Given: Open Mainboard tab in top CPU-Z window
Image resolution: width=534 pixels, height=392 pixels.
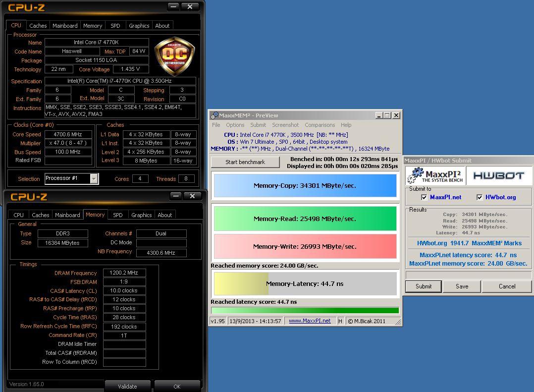Looking at the screenshot, I should [65, 26].
